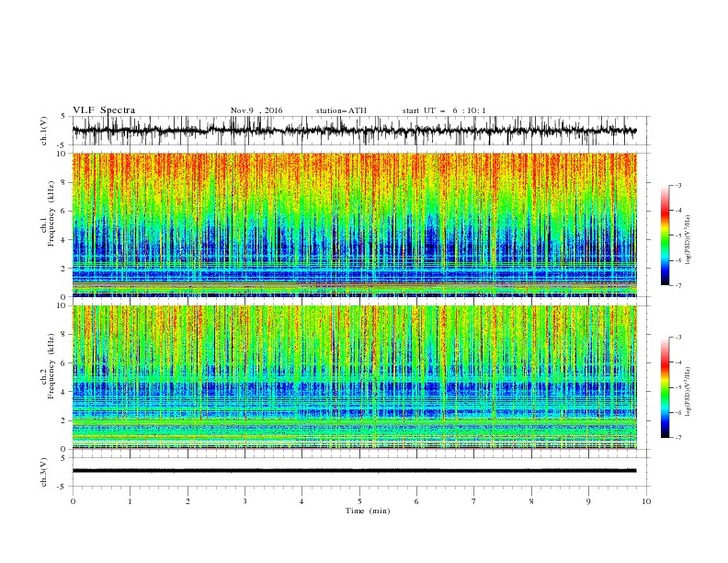Click the "9" tick on Time axis

coord(588,501)
